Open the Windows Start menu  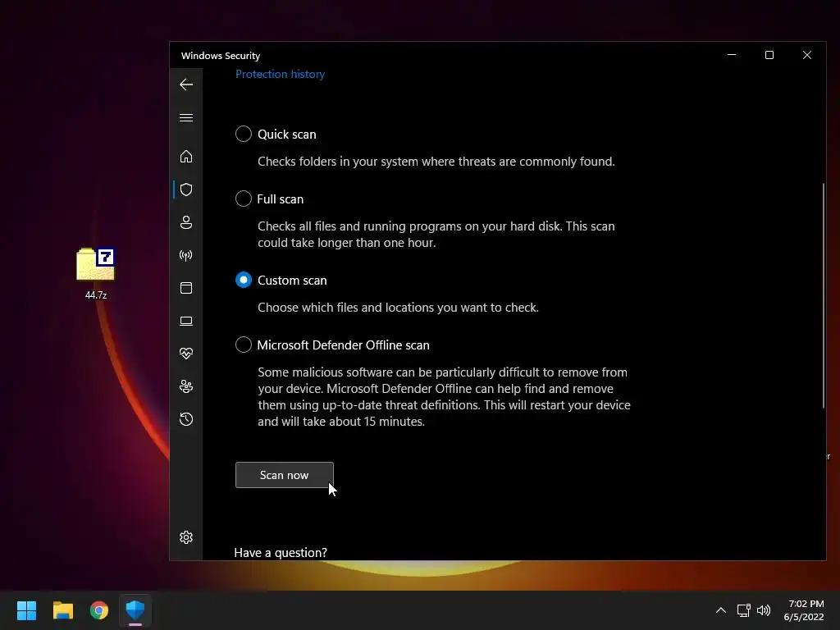tap(26, 610)
